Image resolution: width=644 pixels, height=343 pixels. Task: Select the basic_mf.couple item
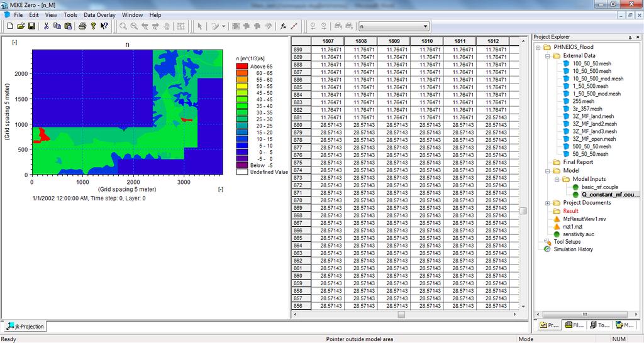point(599,187)
